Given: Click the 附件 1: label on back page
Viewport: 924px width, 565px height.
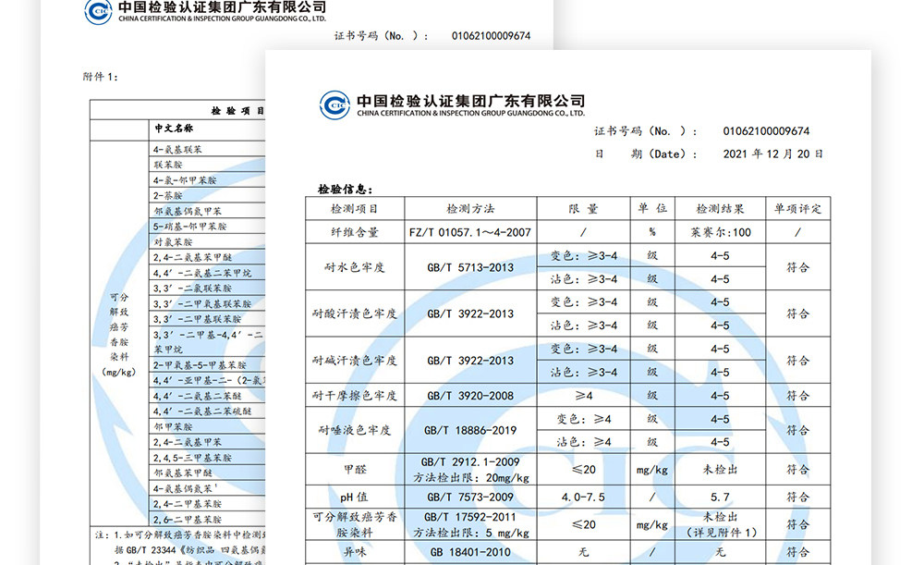Looking at the screenshot, I should 100,77.
